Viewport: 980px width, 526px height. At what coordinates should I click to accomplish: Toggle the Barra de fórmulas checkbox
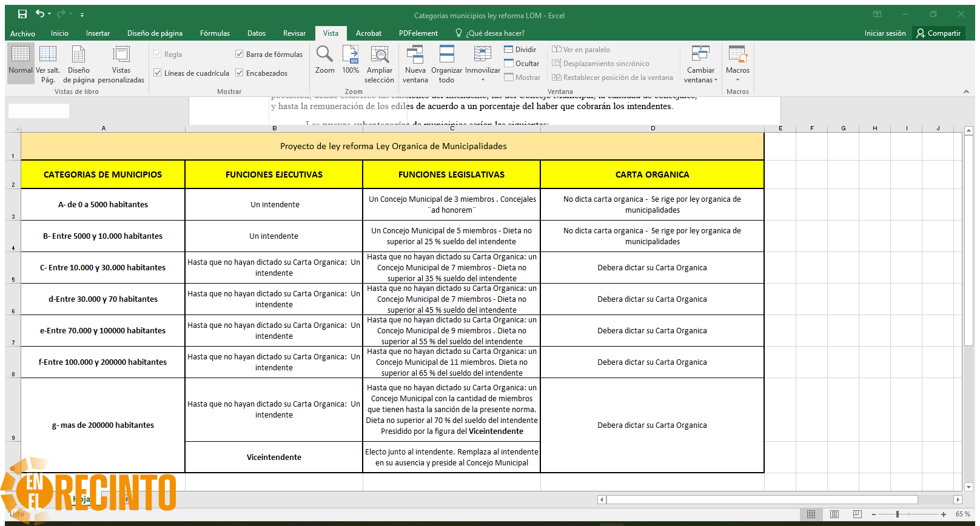240,54
